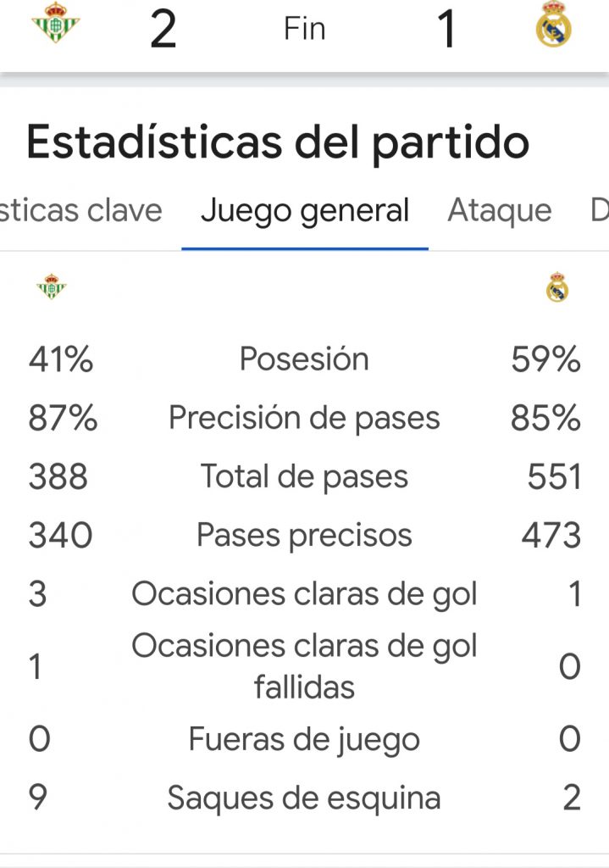Click the Ocasiones claras de gol fallidas label

(x=304, y=666)
